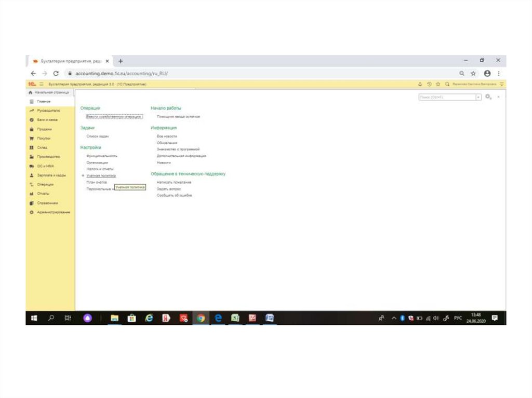Open the Банк и касса section
Viewport: 532px width, 398px height.
coord(47,120)
